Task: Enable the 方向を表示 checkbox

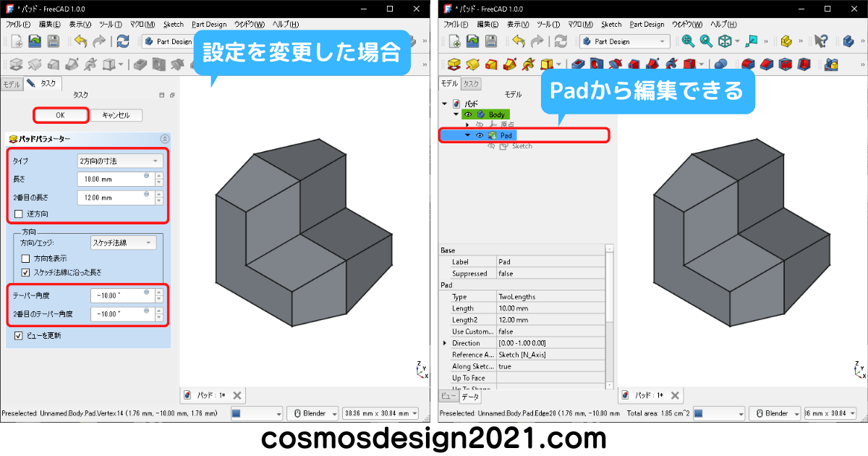Action: [26, 258]
